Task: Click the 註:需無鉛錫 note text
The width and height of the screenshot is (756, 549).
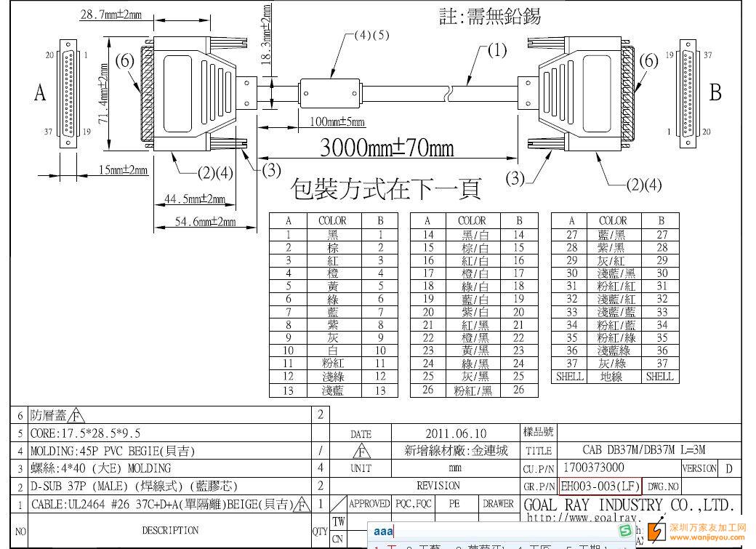Action: click(490, 16)
